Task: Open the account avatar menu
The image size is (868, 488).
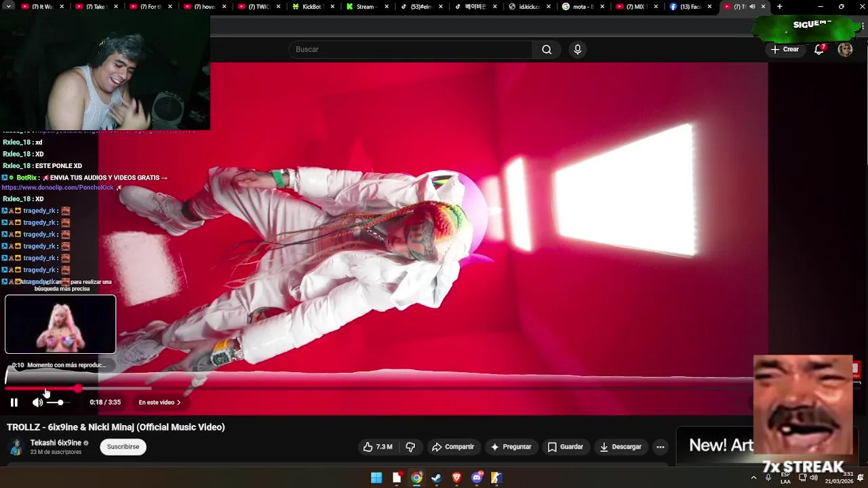Action: 845,49
